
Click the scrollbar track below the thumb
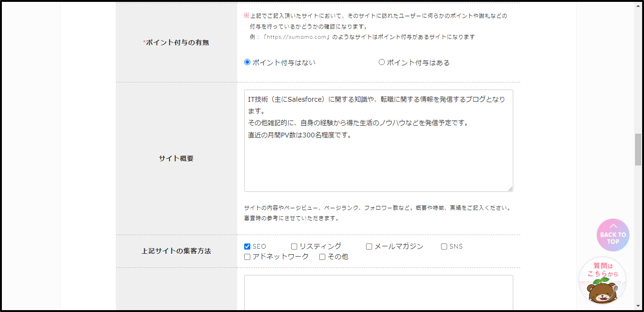638,235
